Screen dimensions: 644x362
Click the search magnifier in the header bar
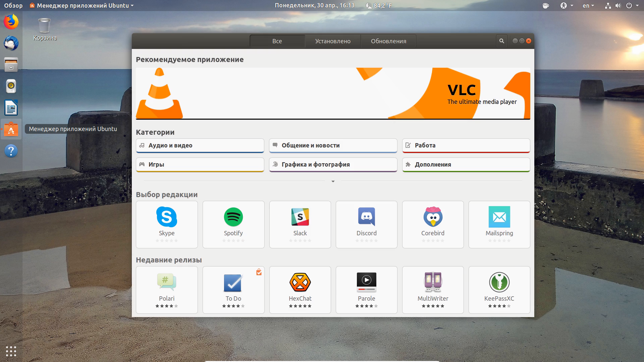point(501,41)
